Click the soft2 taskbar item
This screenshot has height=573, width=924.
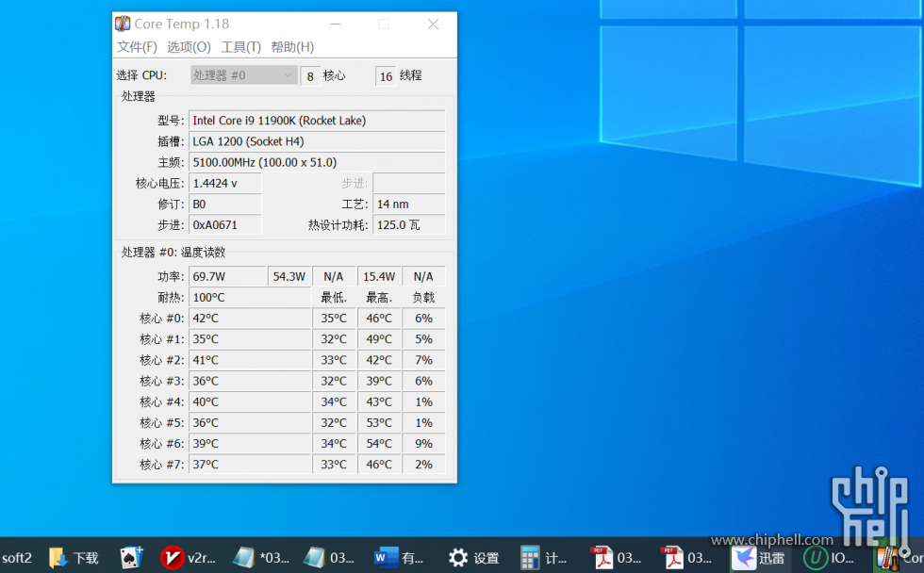pos(17,557)
